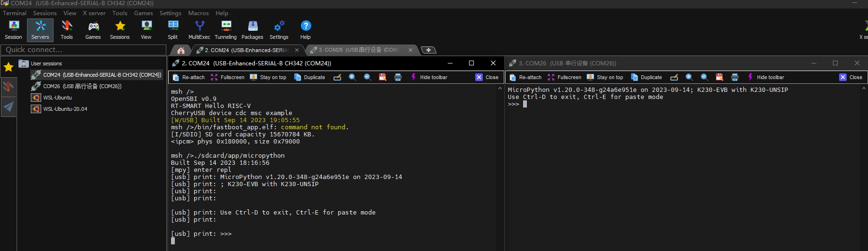Click Close in the COM24 toolbar

point(487,77)
